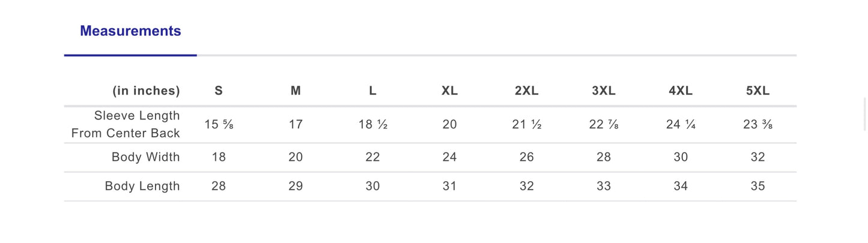This screenshot has width=868, height=243.
Task: Click the Sleeve Length From Center Back label
Action: 126,124
